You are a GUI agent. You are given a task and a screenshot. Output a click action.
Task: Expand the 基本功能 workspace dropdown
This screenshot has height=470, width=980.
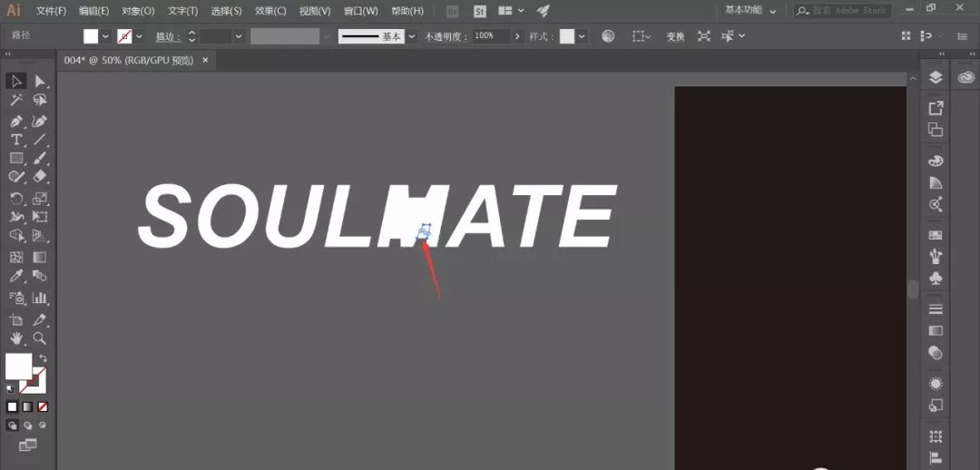(x=751, y=11)
